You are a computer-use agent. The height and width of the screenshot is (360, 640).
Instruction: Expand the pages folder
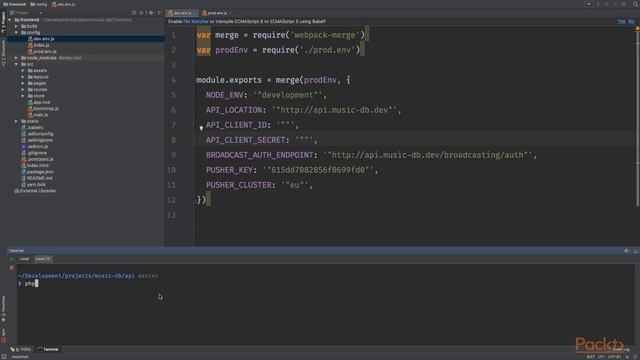(x=23, y=83)
